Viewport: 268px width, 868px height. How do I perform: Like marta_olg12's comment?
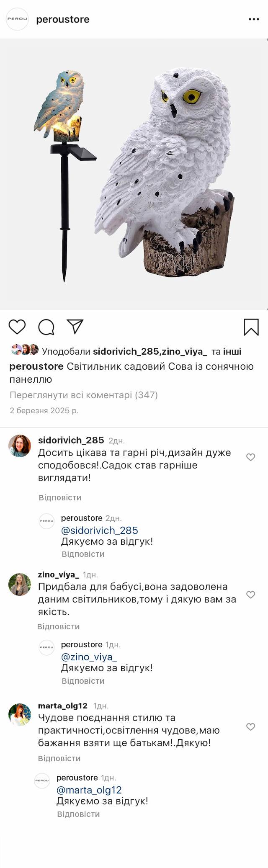(x=250, y=727)
